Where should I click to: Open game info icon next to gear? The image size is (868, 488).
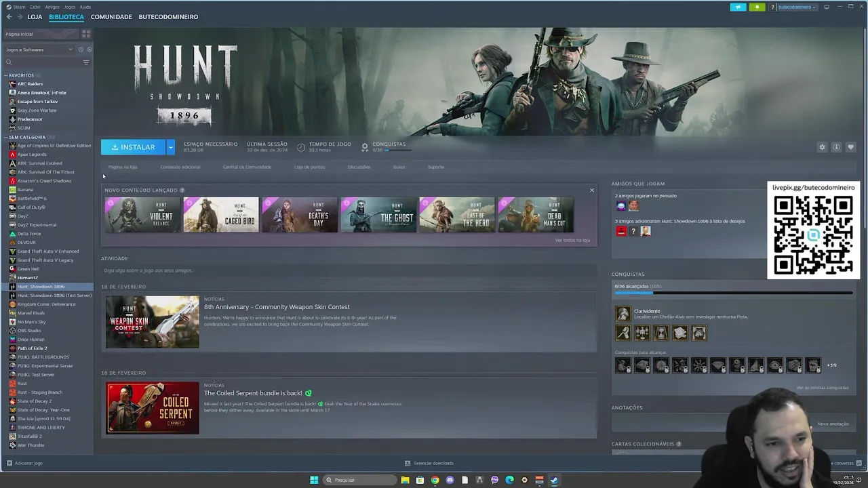[x=836, y=147]
